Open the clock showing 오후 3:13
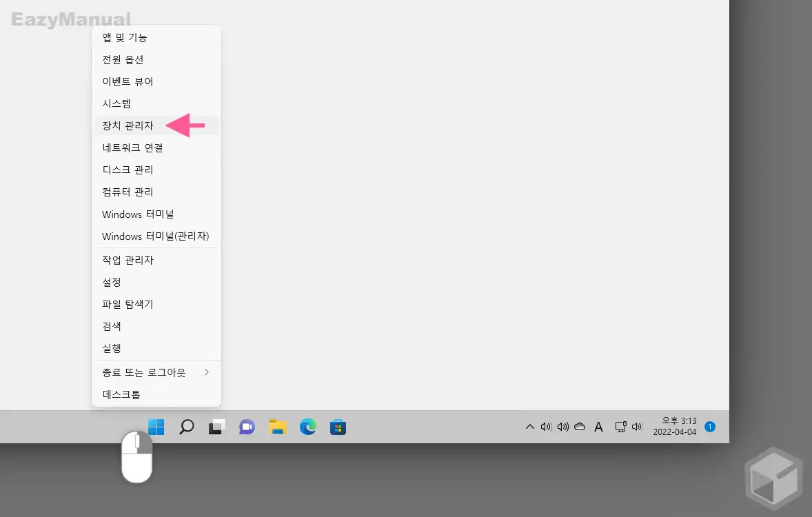This screenshot has height=517, width=812. tap(675, 426)
